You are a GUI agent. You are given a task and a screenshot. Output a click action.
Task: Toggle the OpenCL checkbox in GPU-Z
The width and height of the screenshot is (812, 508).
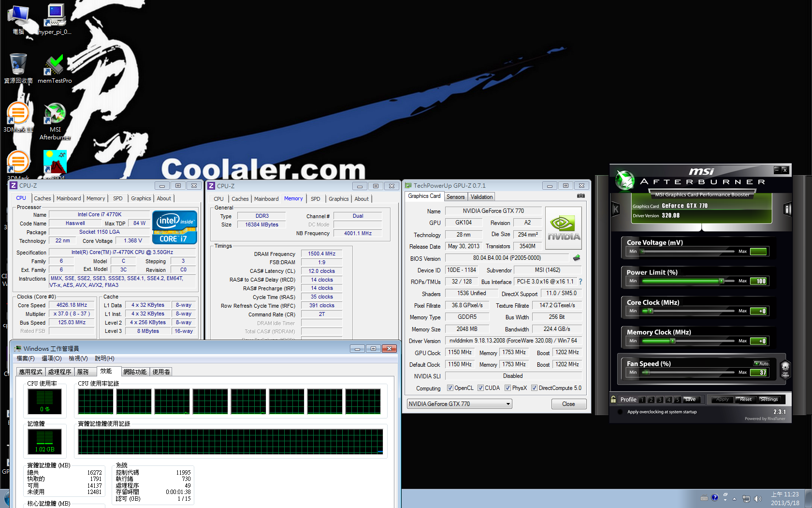450,388
